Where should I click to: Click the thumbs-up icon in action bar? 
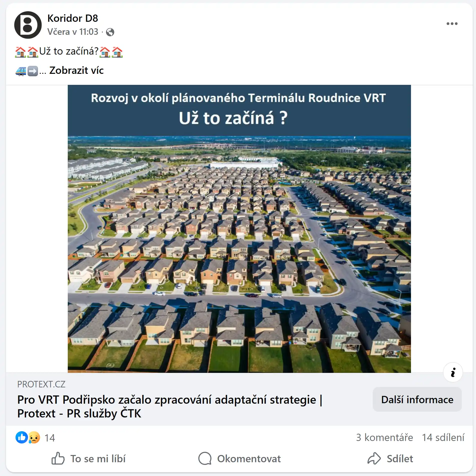(x=58, y=458)
